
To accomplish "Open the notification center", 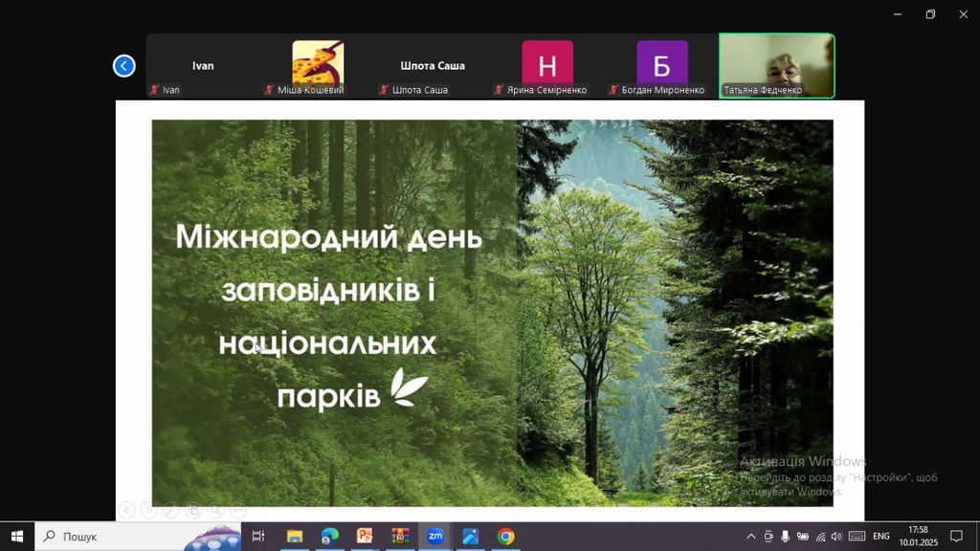I will click(955, 537).
